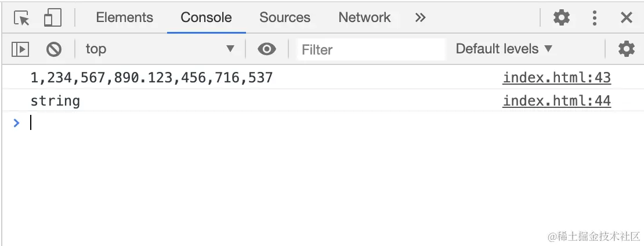Open DevTools settings gear in top bar

coord(561,18)
